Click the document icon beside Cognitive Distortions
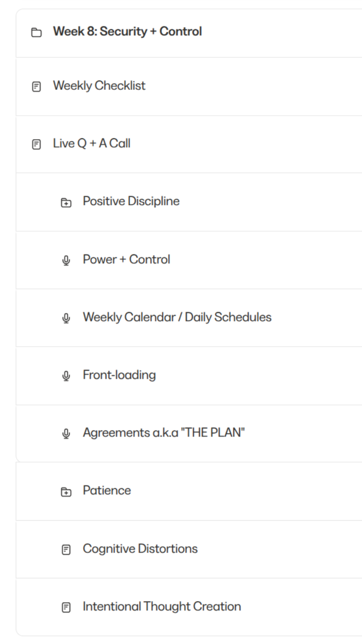This screenshot has width=362, height=644. pos(66,549)
